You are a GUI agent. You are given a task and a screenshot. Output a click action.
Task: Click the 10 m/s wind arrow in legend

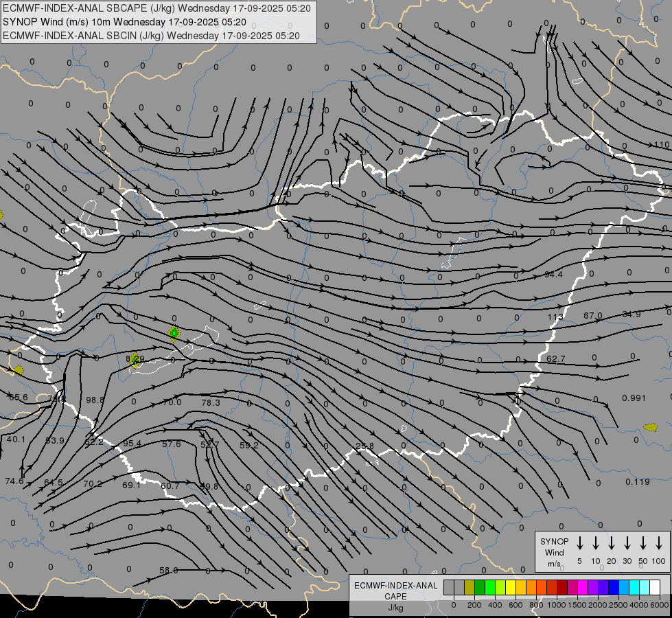595,543
